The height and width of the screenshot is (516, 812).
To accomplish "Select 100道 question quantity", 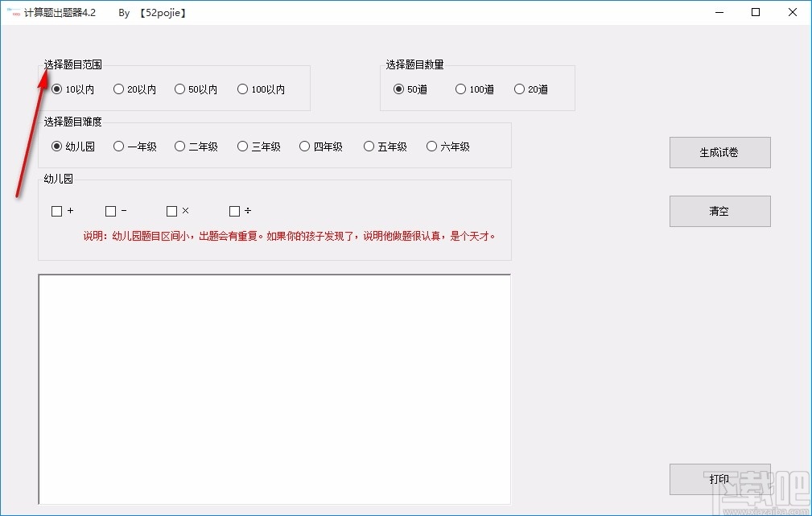I will pyautogui.click(x=460, y=89).
